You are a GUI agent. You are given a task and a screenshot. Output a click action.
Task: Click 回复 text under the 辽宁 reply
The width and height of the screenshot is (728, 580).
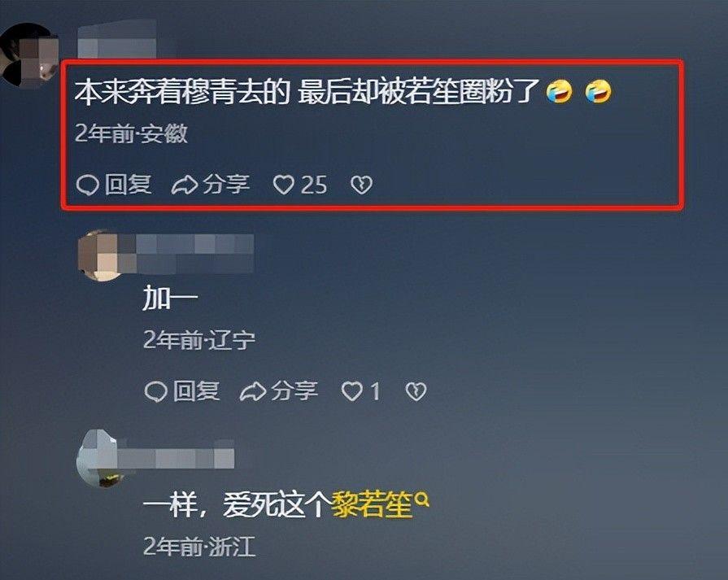click(x=196, y=391)
